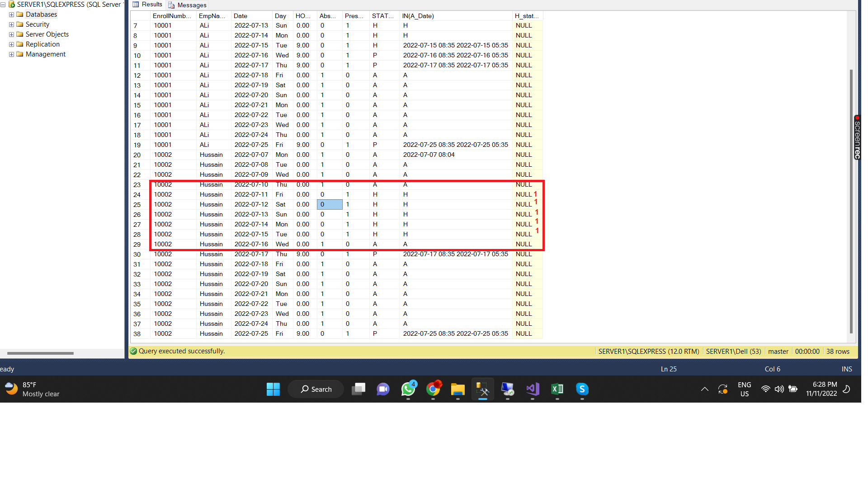
Task: Expand the Security folder node
Action: tap(11, 24)
